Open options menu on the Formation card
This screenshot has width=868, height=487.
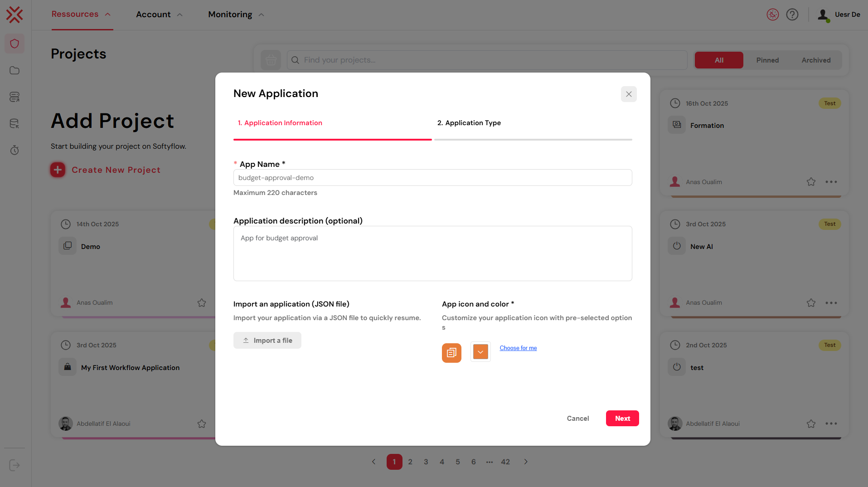point(831,181)
